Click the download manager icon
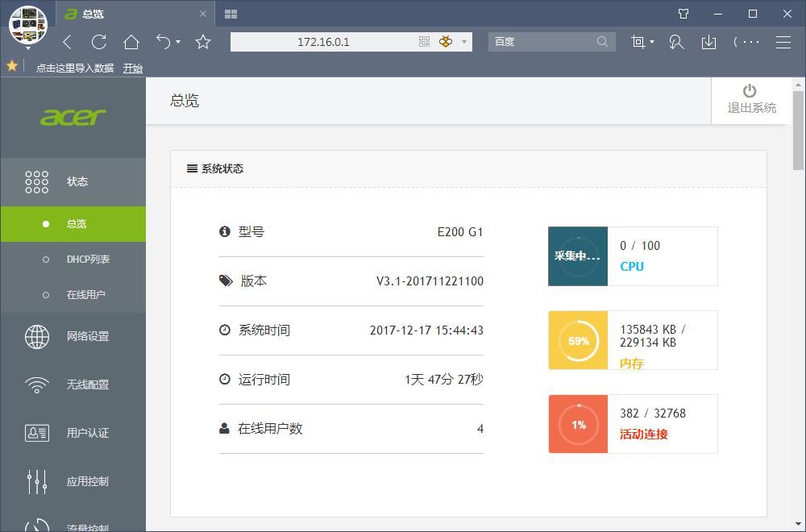The height and width of the screenshot is (532, 806). click(708, 42)
